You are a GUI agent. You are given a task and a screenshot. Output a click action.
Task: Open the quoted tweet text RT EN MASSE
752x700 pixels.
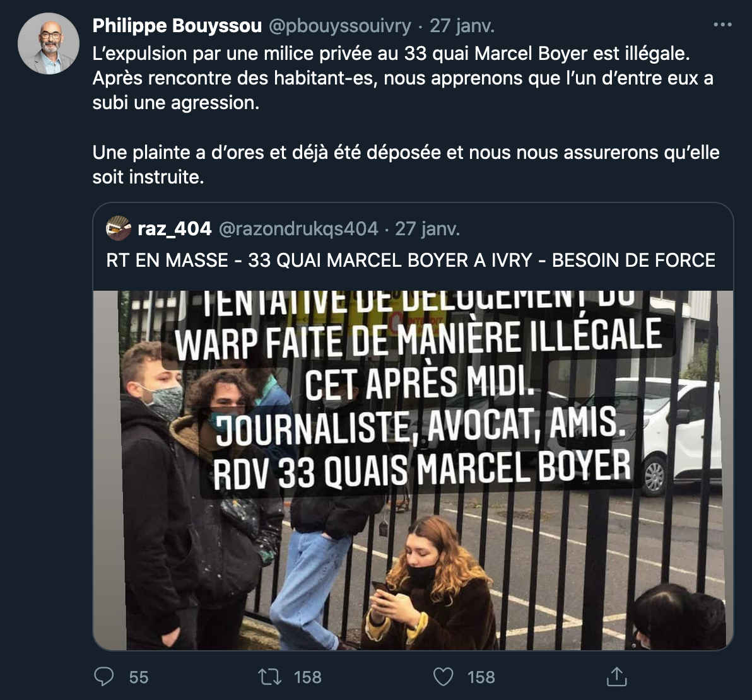tap(411, 260)
